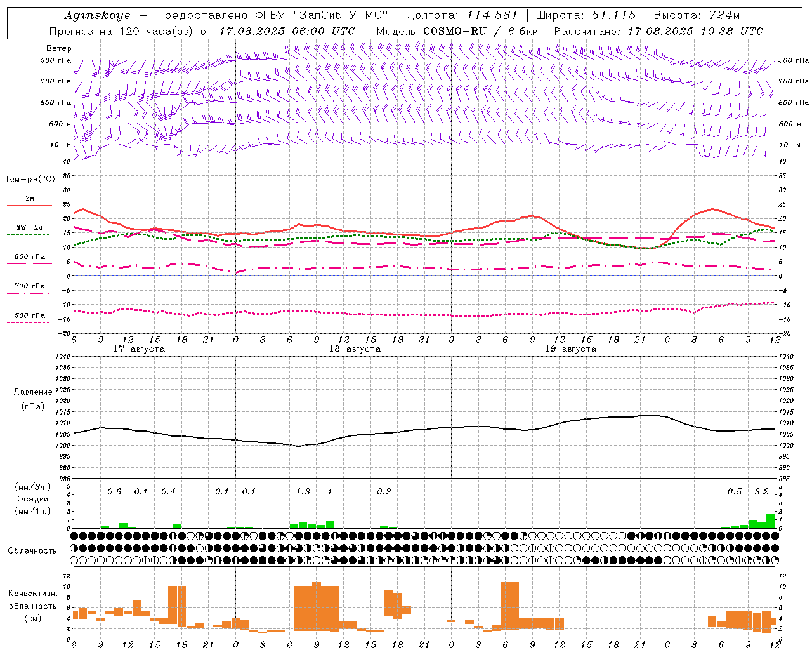
Task: Select the (мм/3ч.) precipitation unit label
Action: pos(32,487)
